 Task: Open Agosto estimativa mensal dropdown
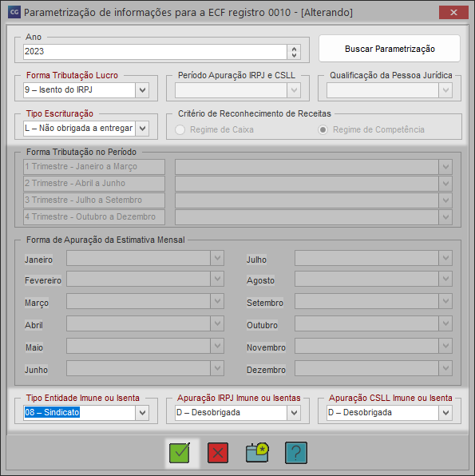coord(445,279)
